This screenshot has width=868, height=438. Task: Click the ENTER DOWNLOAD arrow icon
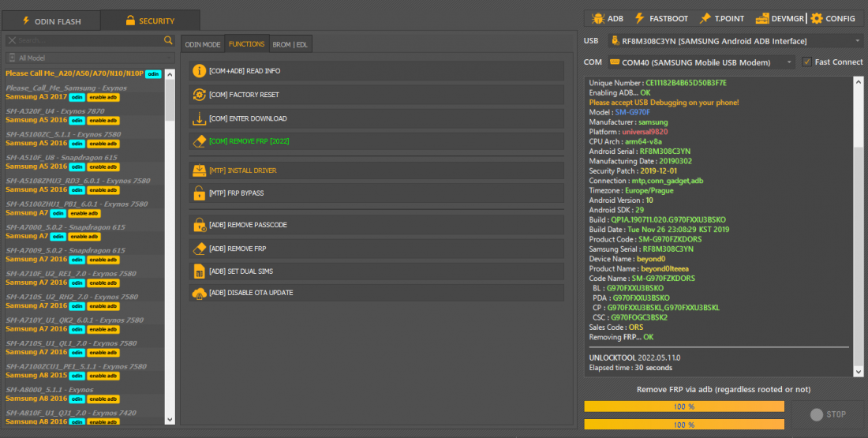click(x=199, y=118)
